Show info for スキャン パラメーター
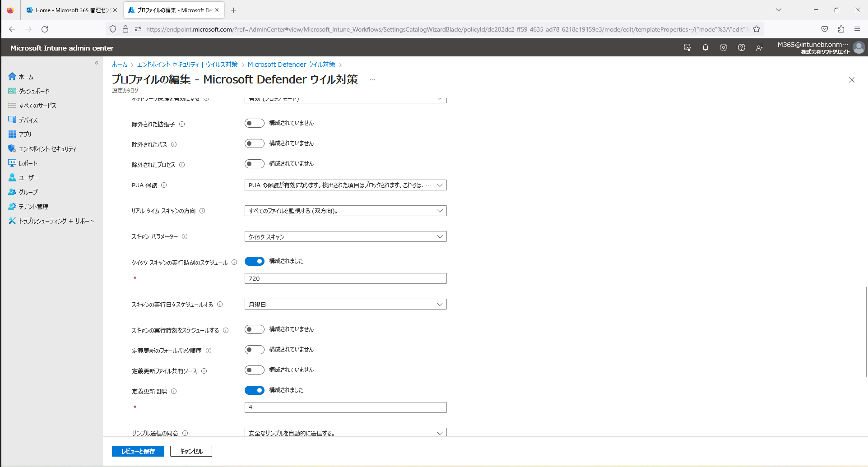 point(185,236)
